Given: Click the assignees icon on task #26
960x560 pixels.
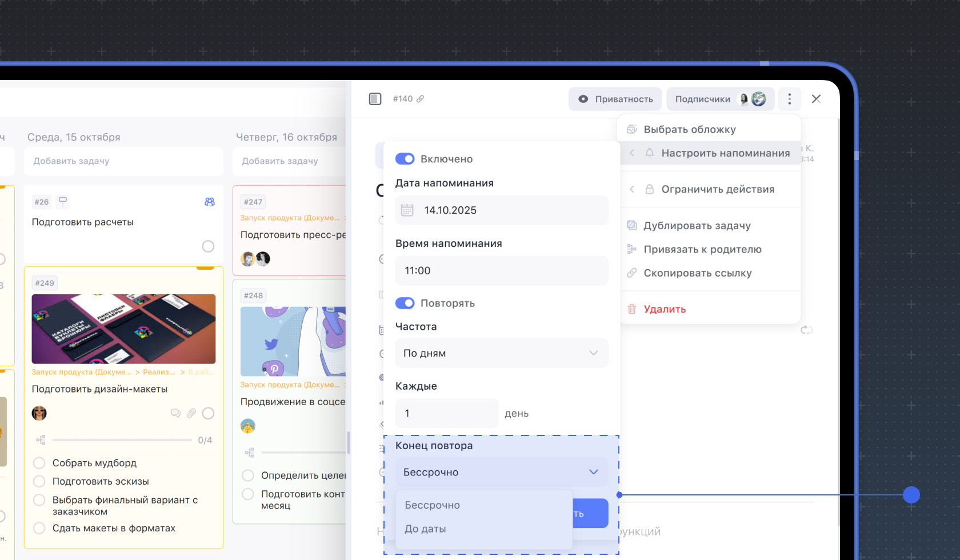Looking at the screenshot, I should [x=209, y=202].
